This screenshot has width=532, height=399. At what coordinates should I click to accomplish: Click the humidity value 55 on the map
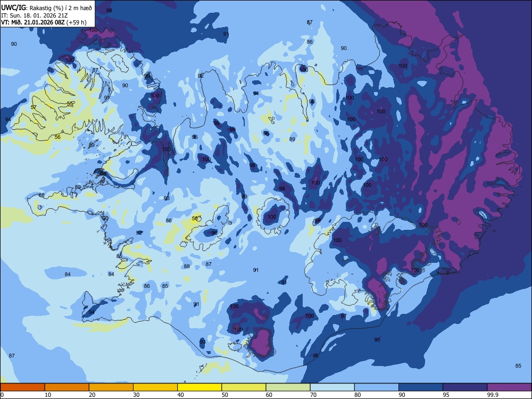[70, 104]
